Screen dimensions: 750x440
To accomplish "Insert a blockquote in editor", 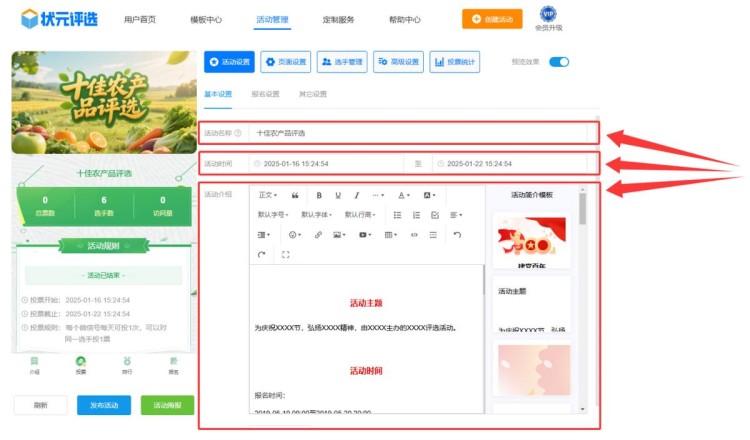I will 295,195.
